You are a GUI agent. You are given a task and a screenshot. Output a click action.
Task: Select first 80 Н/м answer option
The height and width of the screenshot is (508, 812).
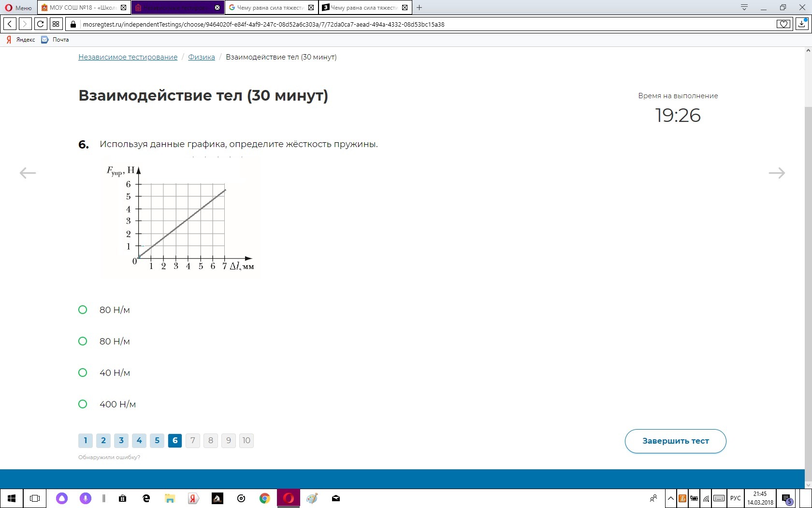(x=83, y=310)
